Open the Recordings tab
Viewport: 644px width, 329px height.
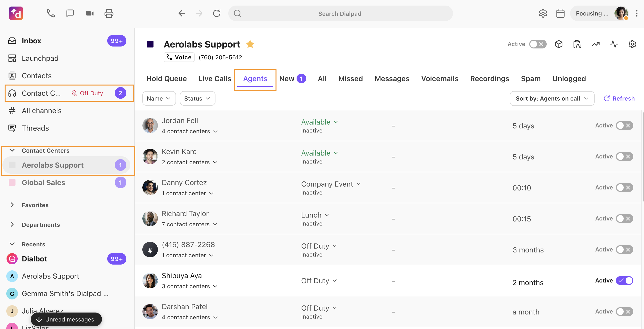tap(489, 78)
